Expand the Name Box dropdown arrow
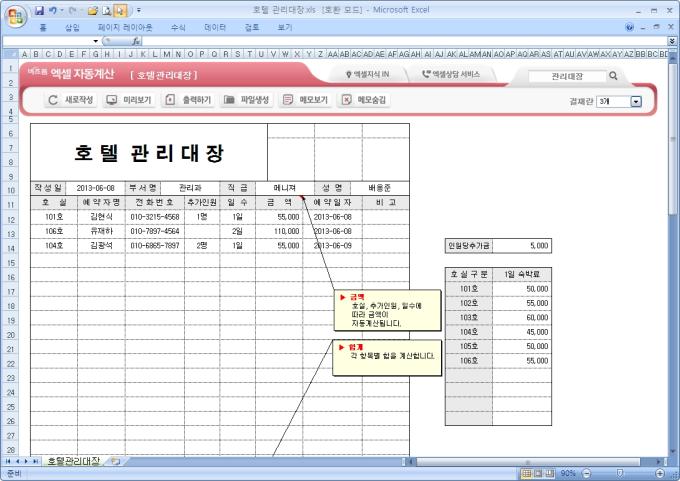 click(95, 41)
